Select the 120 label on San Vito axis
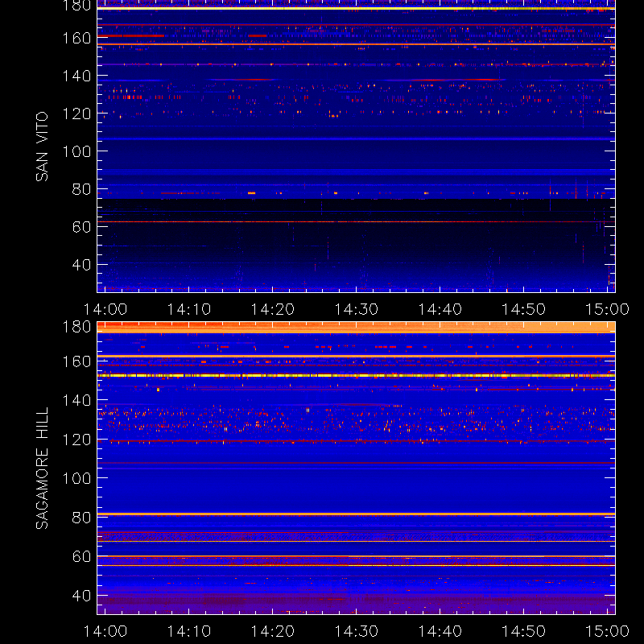 [76, 114]
